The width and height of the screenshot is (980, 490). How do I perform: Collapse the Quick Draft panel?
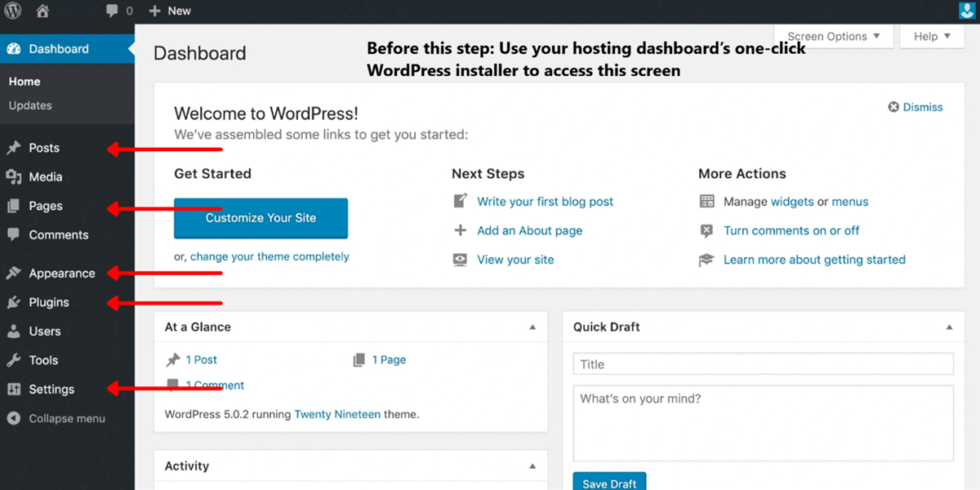point(949,327)
